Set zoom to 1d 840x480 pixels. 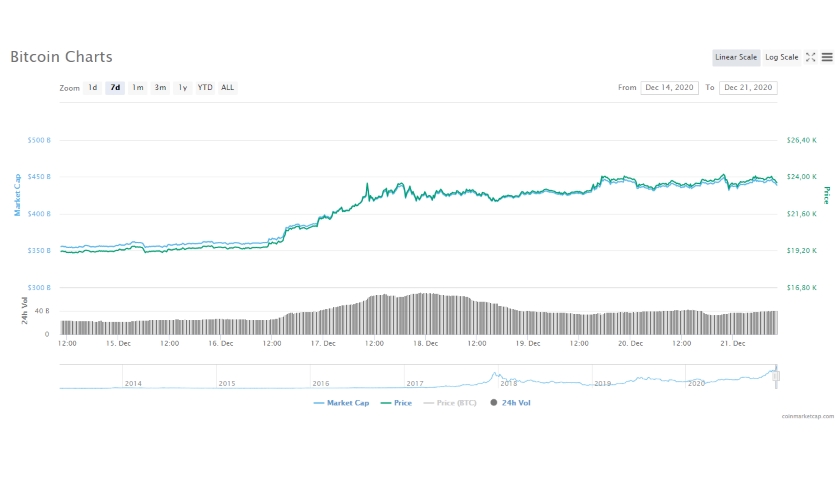pyautogui.click(x=93, y=88)
